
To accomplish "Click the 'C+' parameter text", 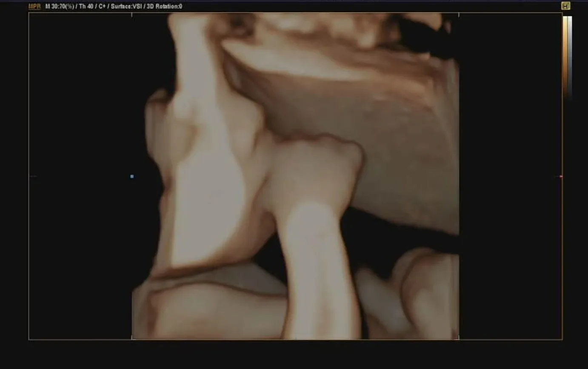I will coord(101,6).
